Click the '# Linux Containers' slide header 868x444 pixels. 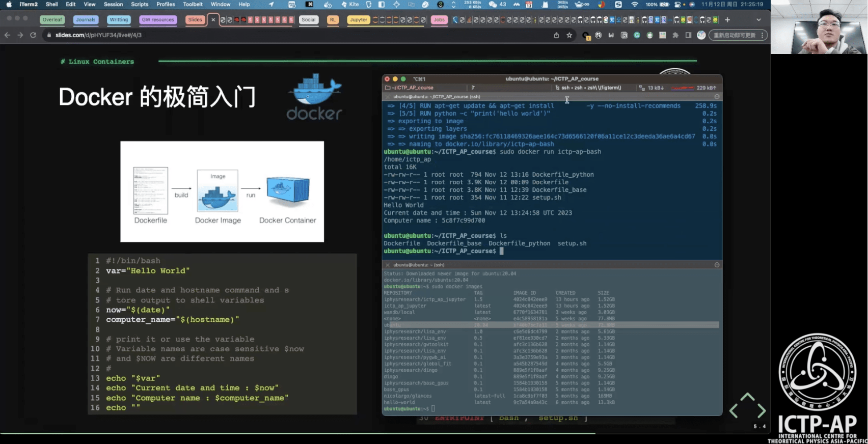point(97,62)
